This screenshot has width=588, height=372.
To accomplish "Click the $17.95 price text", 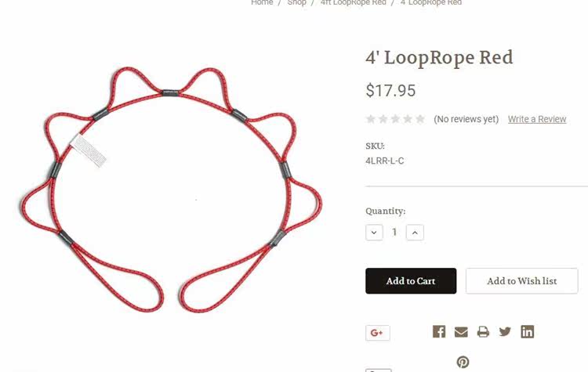I will click(x=390, y=91).
